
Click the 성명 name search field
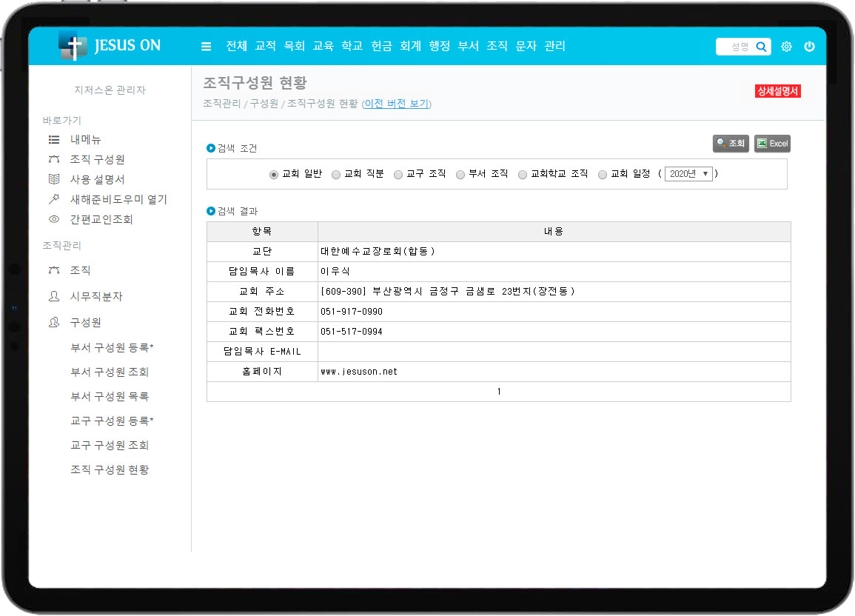(x=736, y=47)
